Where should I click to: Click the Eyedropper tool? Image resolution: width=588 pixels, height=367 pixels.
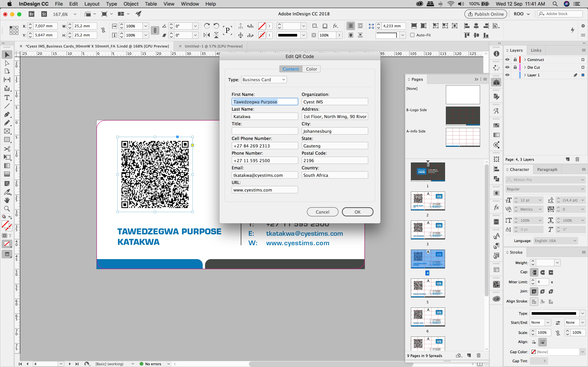click(7, 192)
